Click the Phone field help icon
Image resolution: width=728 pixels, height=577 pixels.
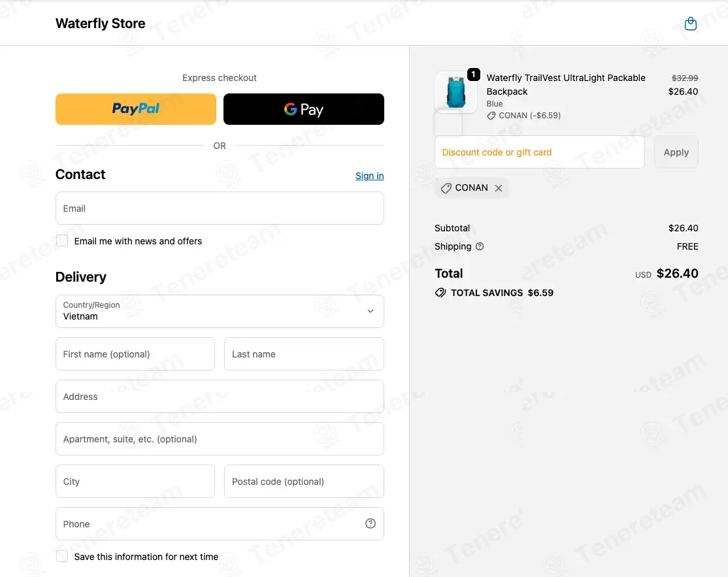click(x=370, y=523)
